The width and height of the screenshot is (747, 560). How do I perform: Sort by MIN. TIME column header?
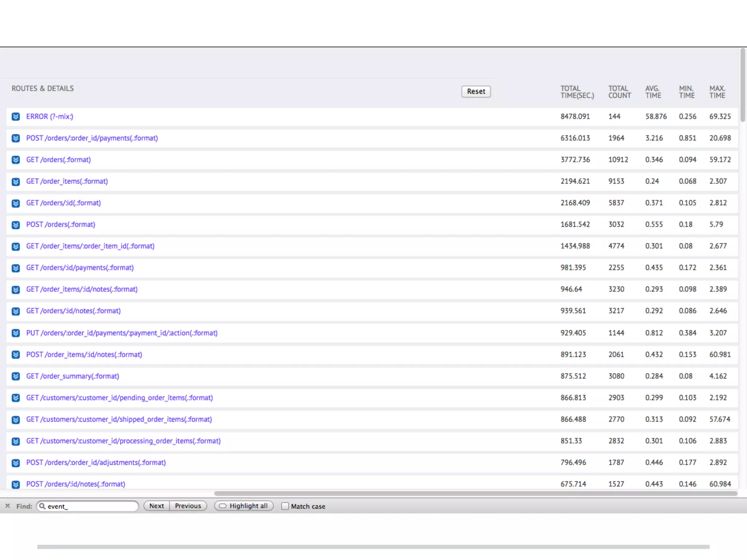(x=687, y=92)
